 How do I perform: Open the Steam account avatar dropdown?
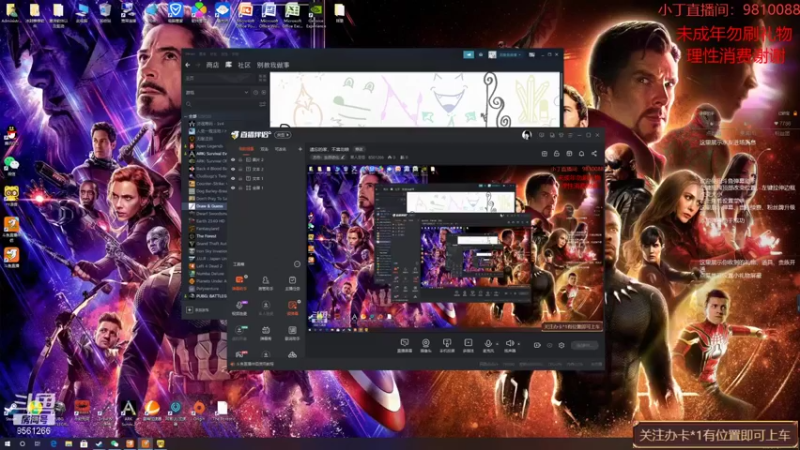505,54
